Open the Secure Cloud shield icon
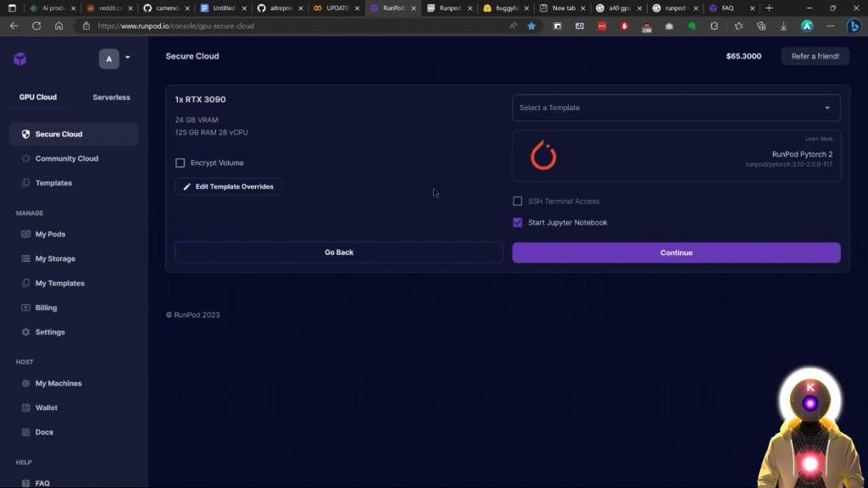Screen dimensions: 868x488 tap(25, 134)
